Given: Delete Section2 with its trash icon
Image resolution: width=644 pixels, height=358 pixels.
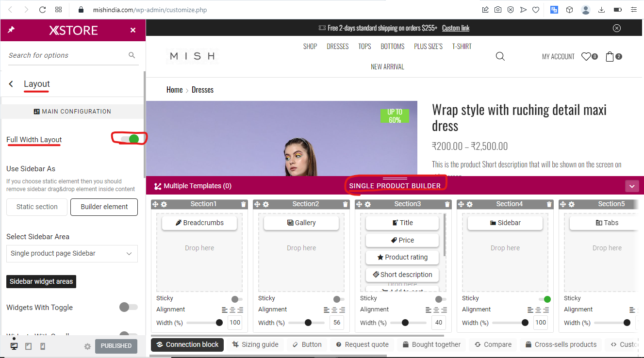Looking at the screenshot, I should pyautogui.click(x=345, y=204).
